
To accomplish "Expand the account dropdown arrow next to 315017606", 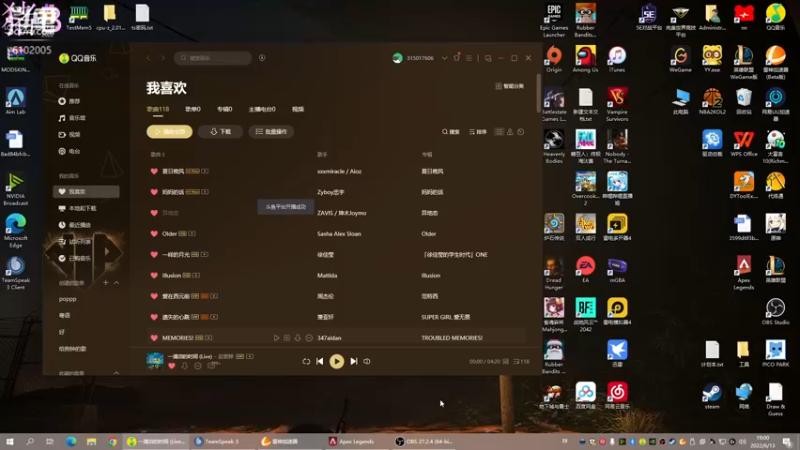I will [444, 58].
